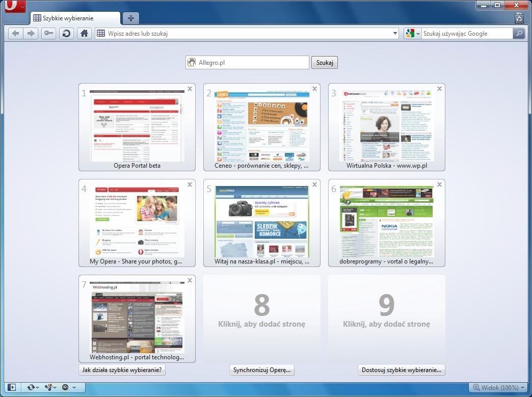Minimize the Opera window
Screen dimensions: 532x397
click(484, 5)
